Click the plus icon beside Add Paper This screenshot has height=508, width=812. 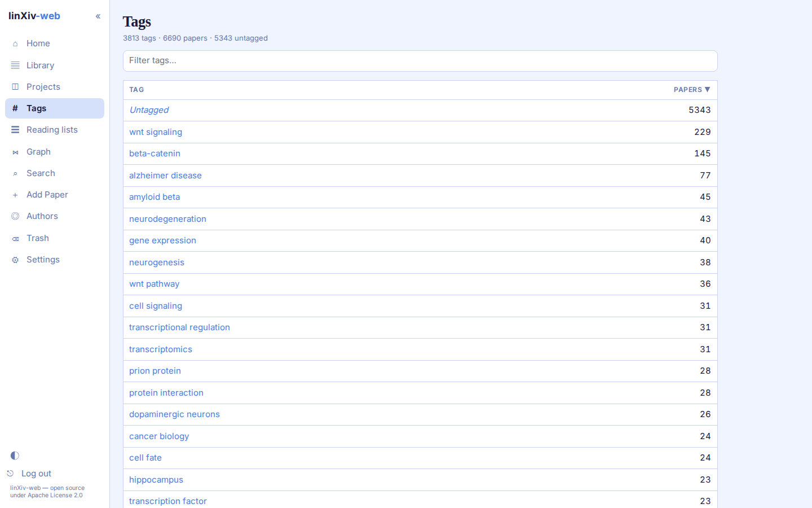pyautogui.click(x=15, y=195)
